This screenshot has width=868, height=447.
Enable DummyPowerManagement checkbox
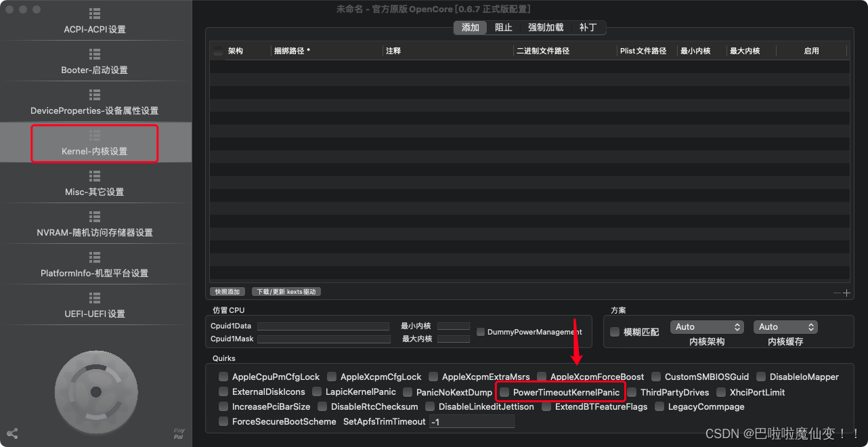click(481, 332)
